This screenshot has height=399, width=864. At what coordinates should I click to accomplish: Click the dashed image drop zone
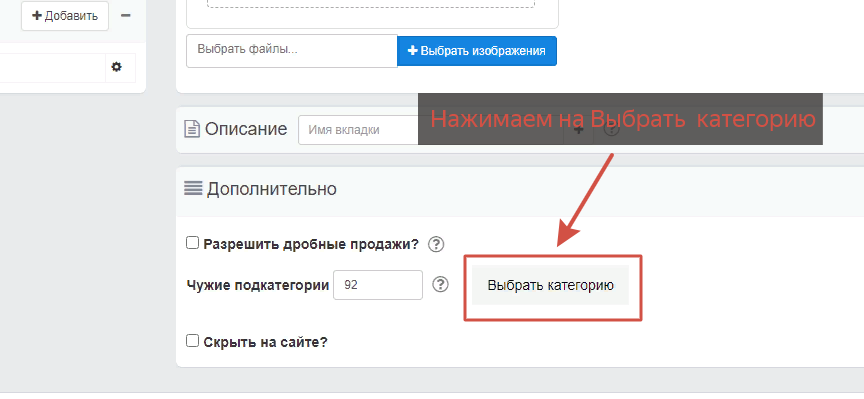[371, 3]
